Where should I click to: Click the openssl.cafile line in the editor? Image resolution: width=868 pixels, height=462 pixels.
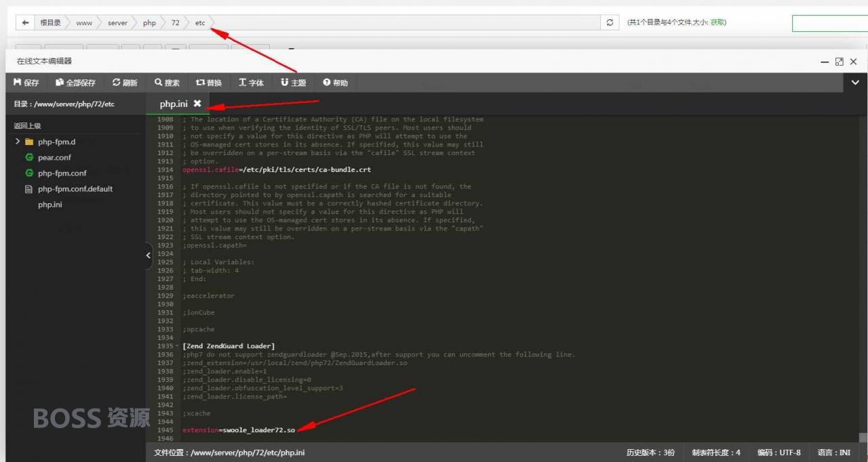pos(277,169)
